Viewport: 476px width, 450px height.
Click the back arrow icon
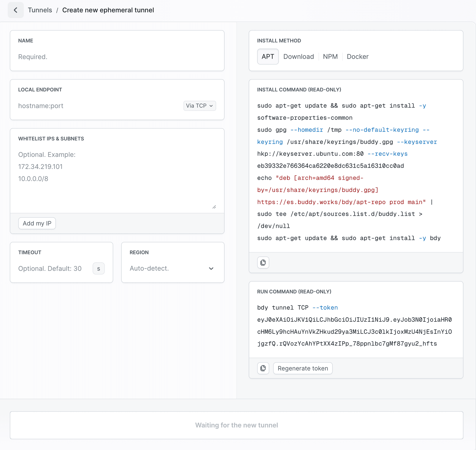(16, 10)
